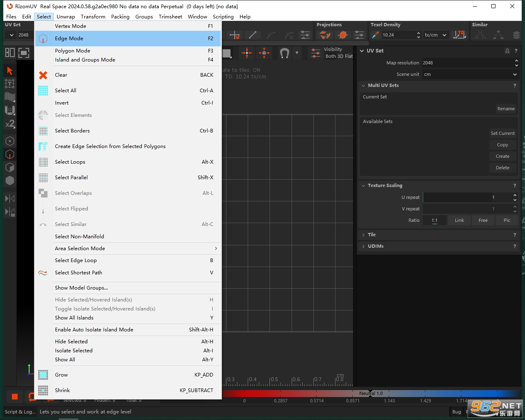The height and width of the screenshot is (420, 525).
Task: Click the center 3D cube arrows icon
Action: 264,52
